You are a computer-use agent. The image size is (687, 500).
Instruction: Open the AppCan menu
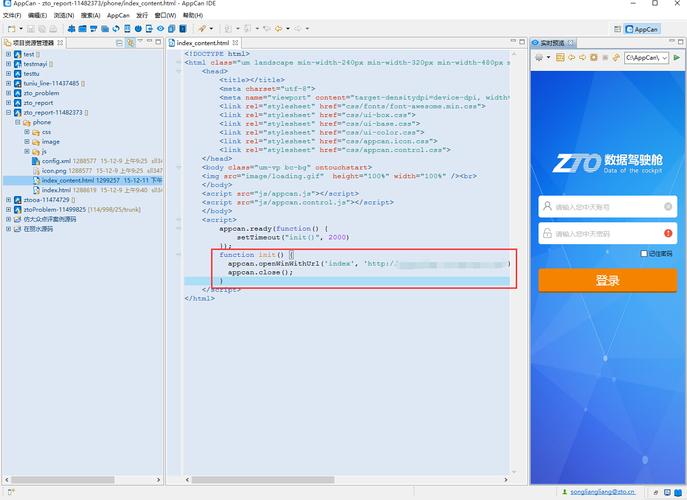pyautogui.click(x=118, y=15)
